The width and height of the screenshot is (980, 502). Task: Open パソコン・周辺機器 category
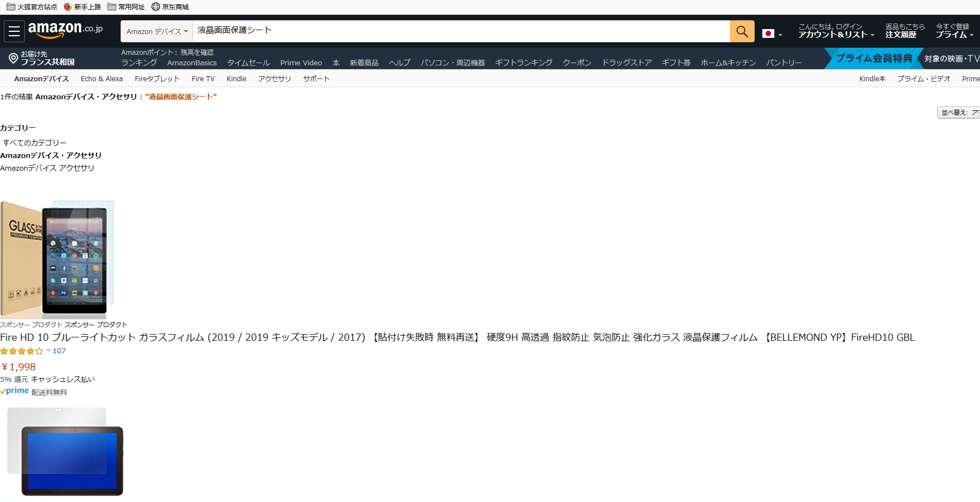[x=452, y=63]
